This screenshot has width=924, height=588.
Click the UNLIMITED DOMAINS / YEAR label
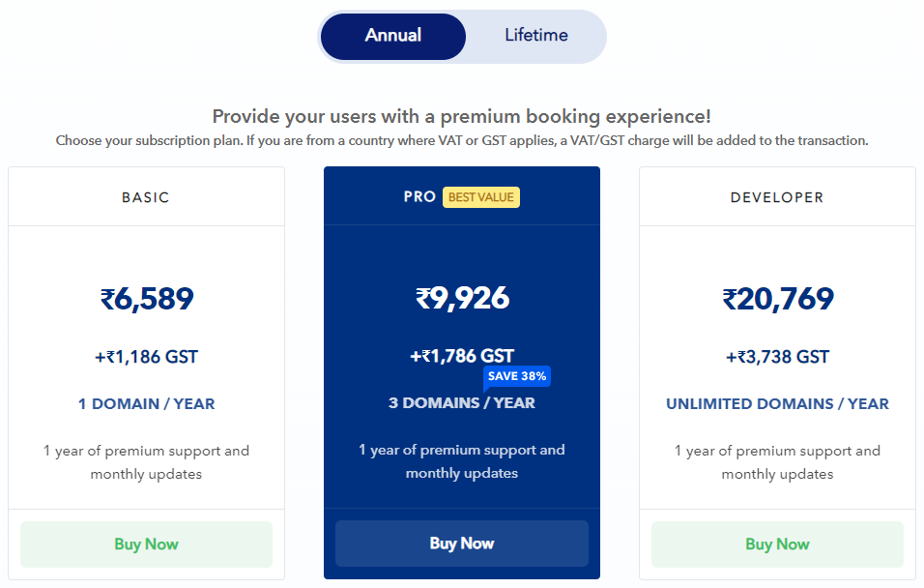pos(777,403)
